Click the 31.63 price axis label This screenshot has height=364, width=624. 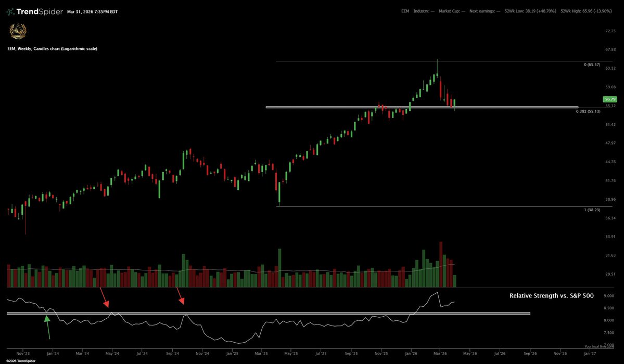tap(610, 255)
